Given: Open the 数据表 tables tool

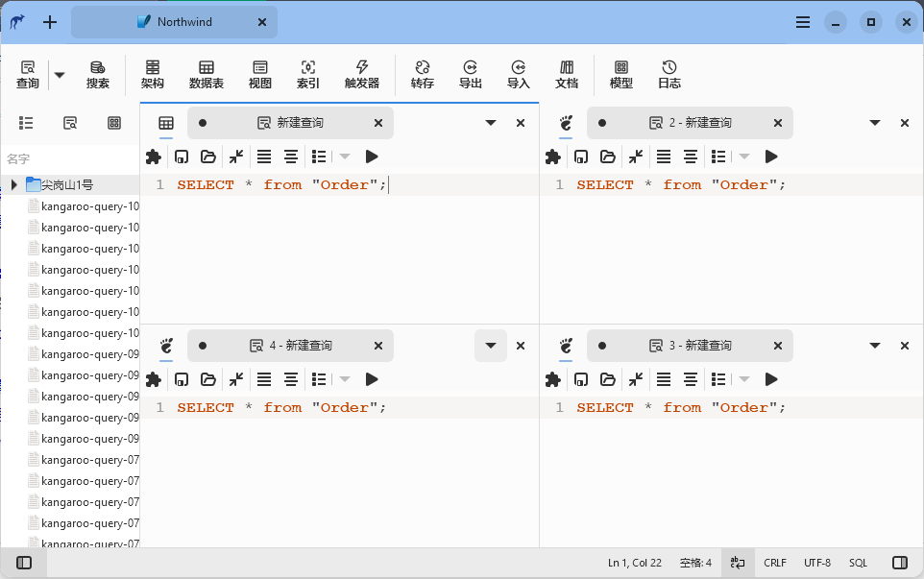Looking at the screenshot, I should click(207, 75).
